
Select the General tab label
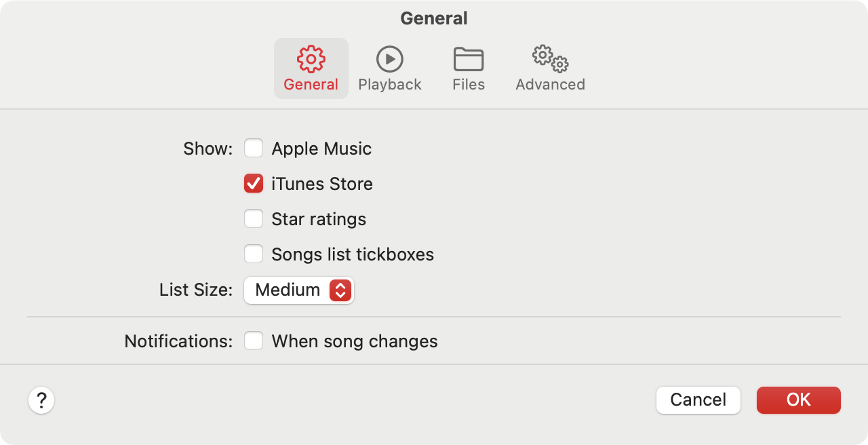311,85
